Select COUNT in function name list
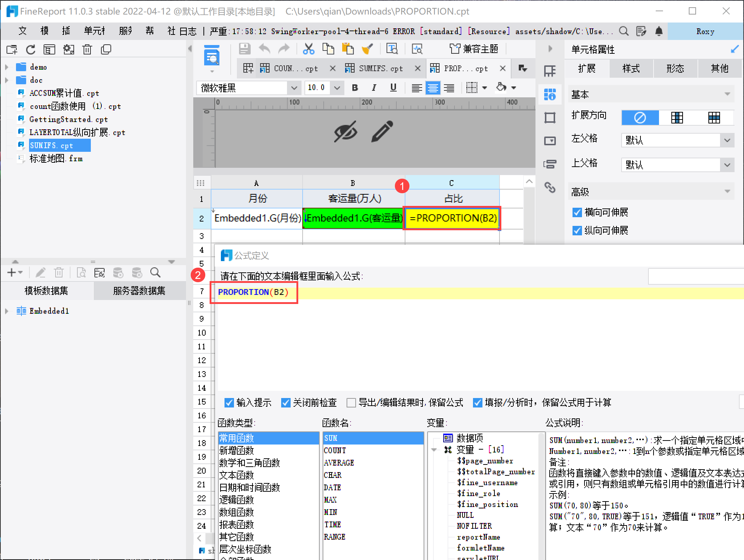The height and width of the screenshot is (560, 744). point(335,450)
